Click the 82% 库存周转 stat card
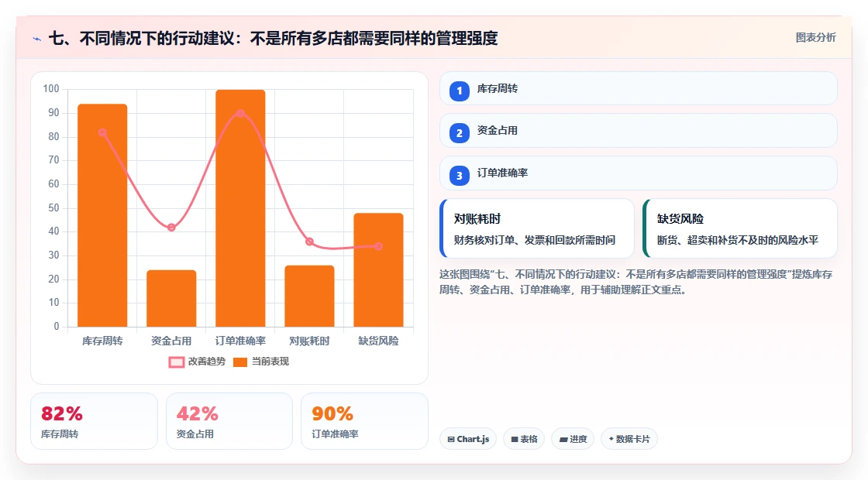868x480 pixels. click(94, 421)
